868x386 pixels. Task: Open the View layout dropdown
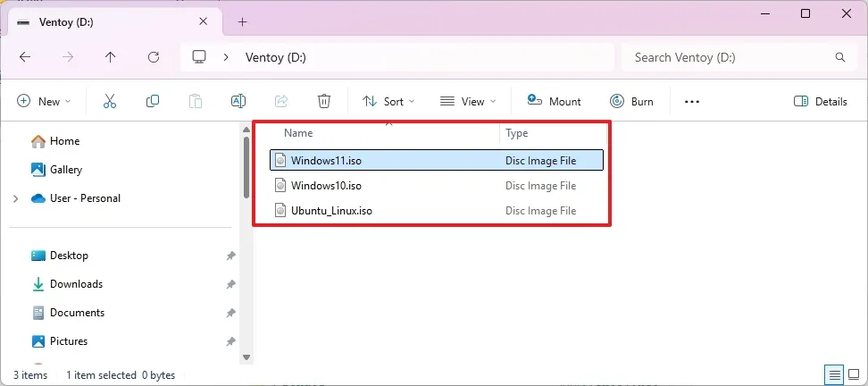click(468, 101)
